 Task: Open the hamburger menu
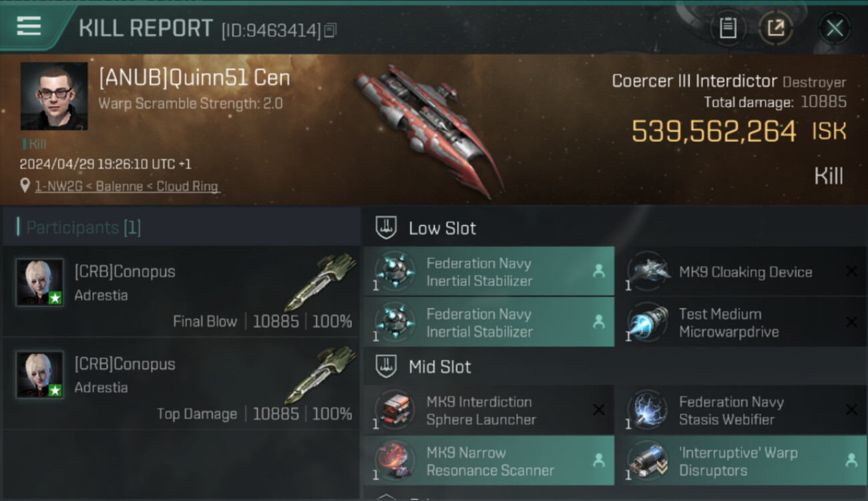29,26
